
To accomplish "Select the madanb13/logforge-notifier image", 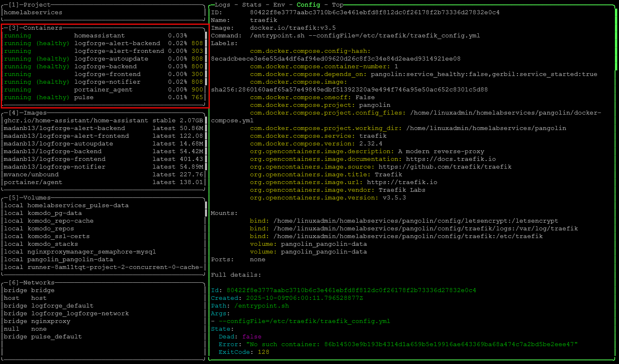I will (x=103, y=167).
